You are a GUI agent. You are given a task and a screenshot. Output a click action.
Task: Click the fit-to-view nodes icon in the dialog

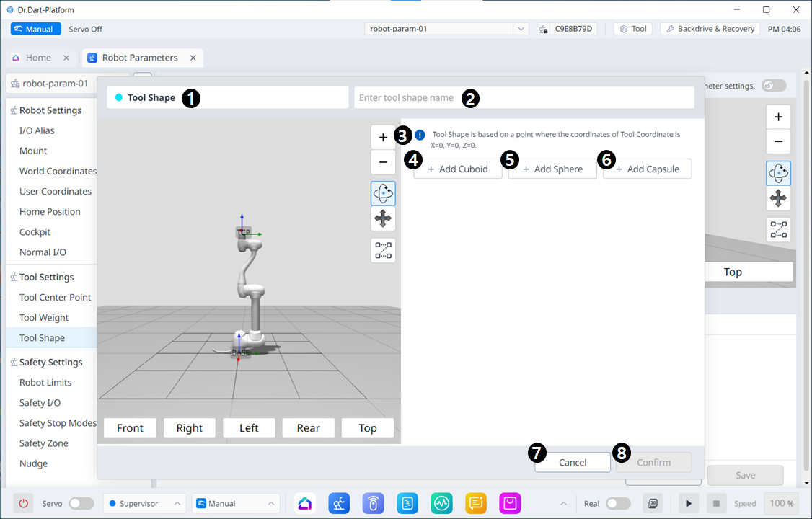pyautogui.click(x=383, y=250)
